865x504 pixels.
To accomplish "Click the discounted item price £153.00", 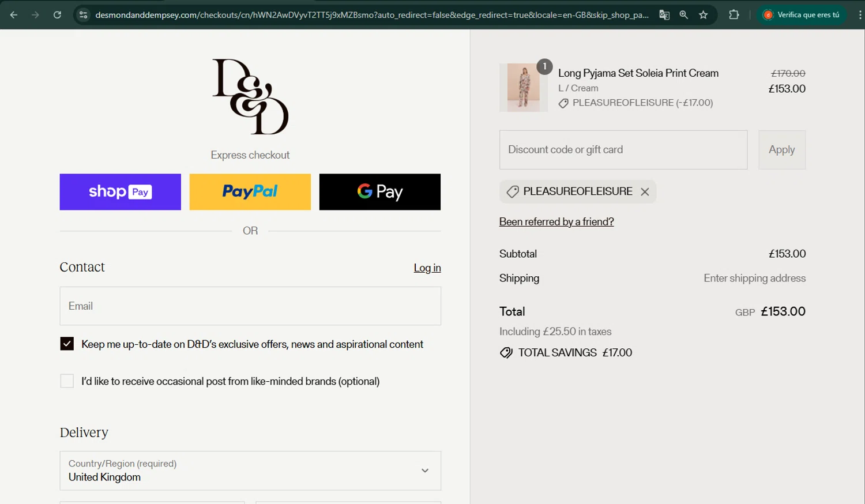I will point(787,89).
